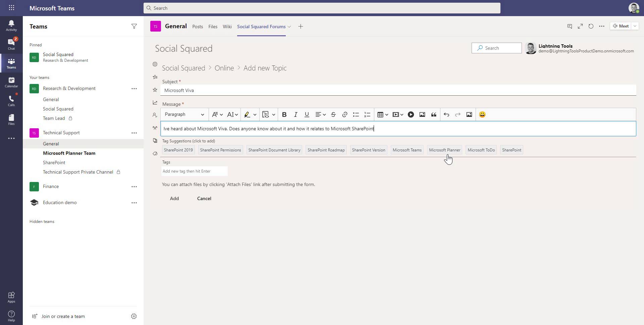Focus the Tags input field

pos(195,171)
